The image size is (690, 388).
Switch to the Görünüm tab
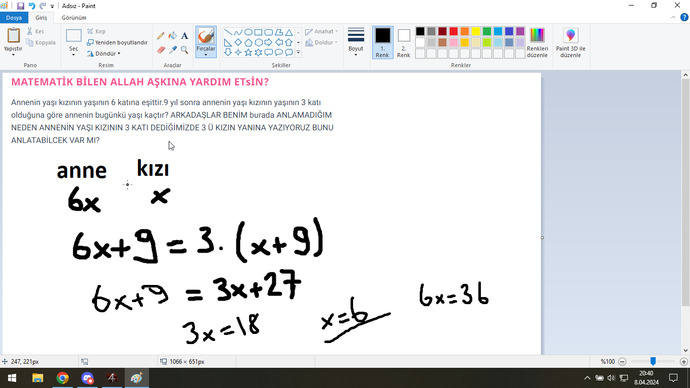pos(74,18)
